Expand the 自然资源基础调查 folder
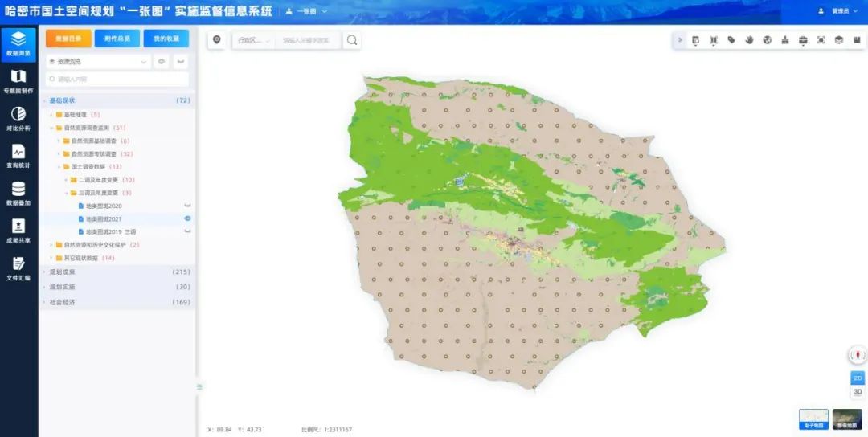This screenshot has height=437, width=868. (59, 141)
